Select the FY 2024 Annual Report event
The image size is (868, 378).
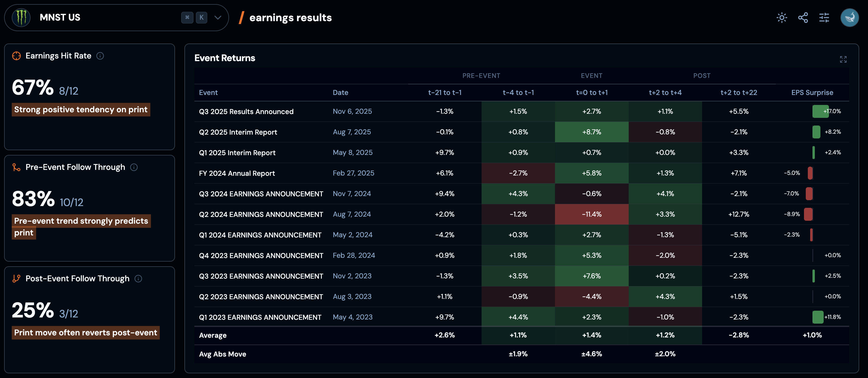coord(237,173)
